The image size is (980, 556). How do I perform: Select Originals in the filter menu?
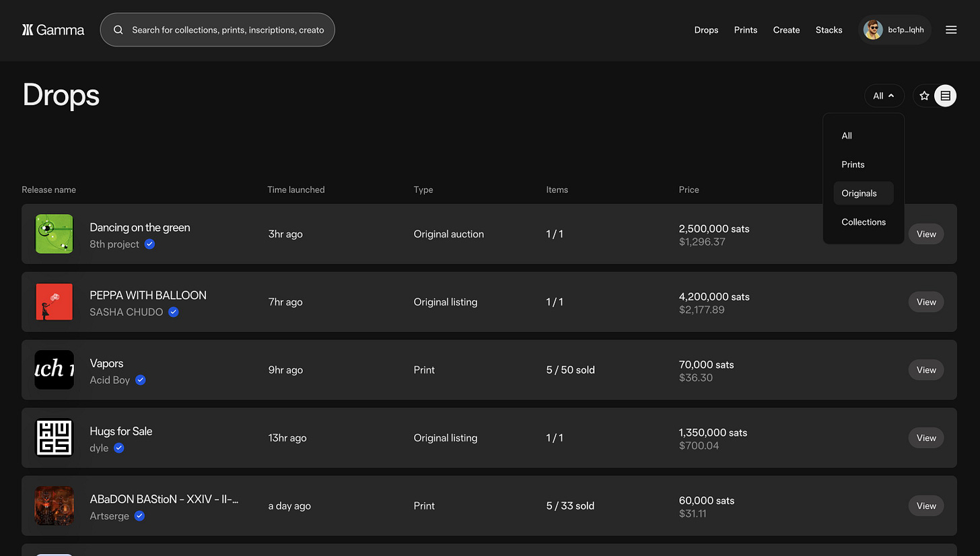[864, 193]
